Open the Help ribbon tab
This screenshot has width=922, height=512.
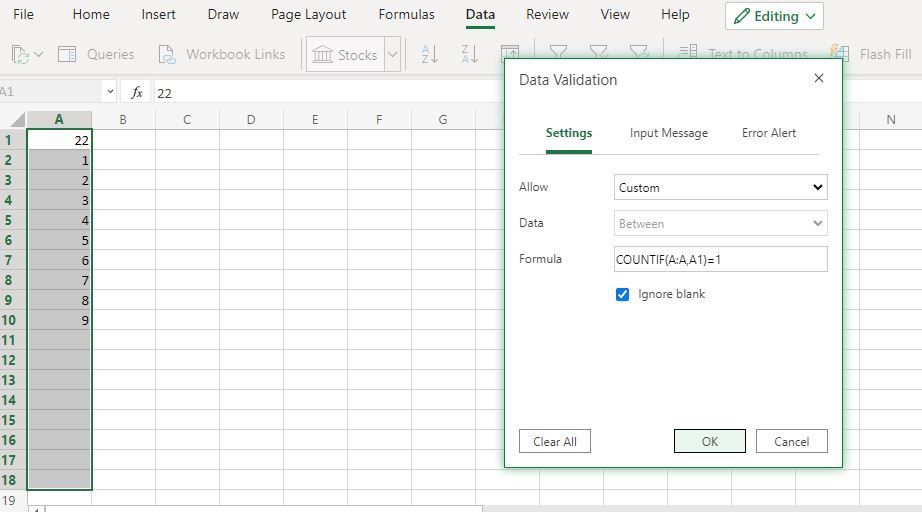pos(675,15)
